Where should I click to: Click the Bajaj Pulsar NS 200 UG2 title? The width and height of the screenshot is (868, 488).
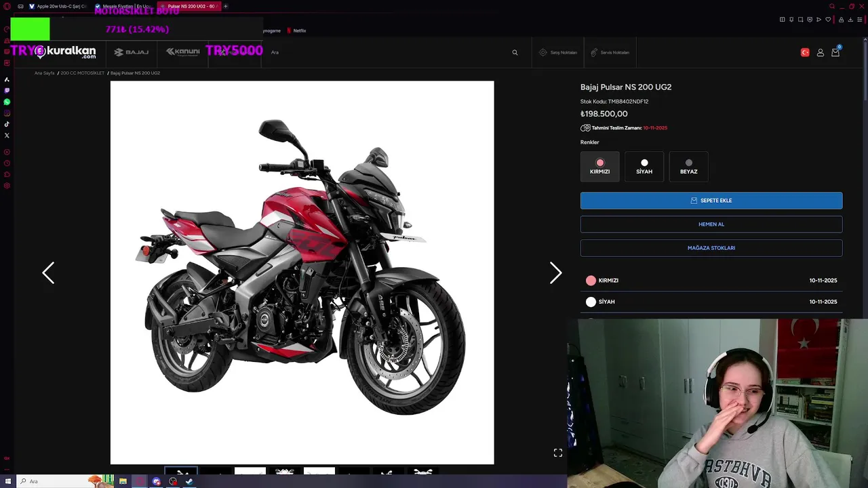click(626, 87)
